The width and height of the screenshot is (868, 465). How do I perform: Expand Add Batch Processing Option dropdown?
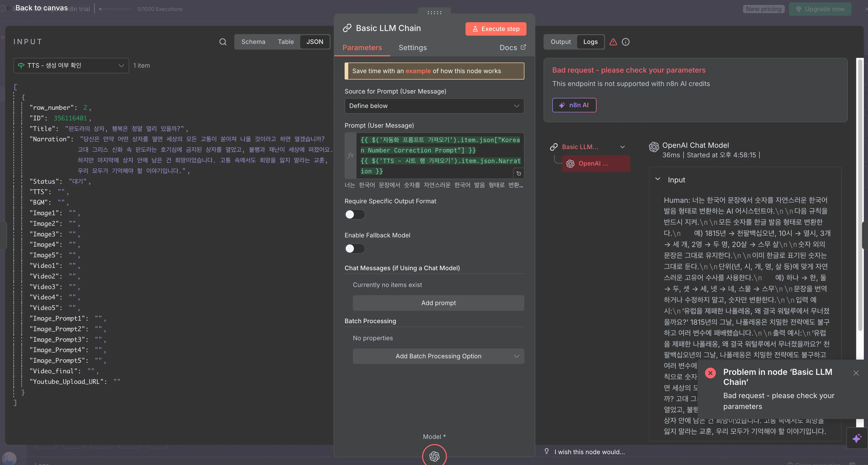click(438, 356)
